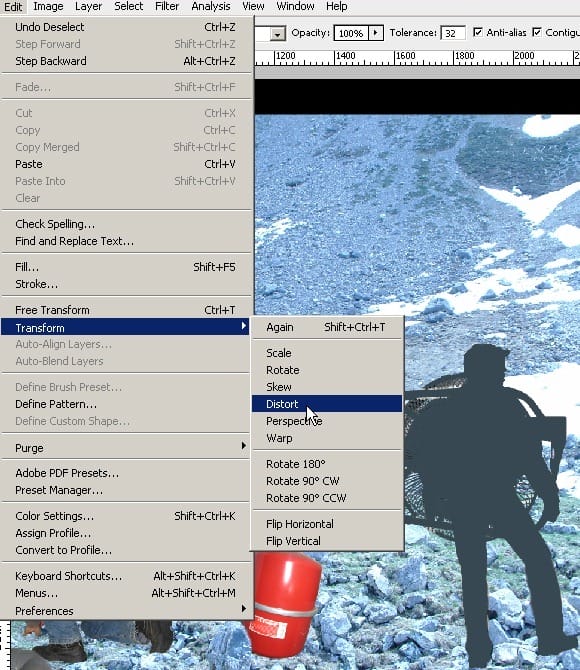The image size is (580, 670).
Task: Choose Fill command
Action: point(125,267)
